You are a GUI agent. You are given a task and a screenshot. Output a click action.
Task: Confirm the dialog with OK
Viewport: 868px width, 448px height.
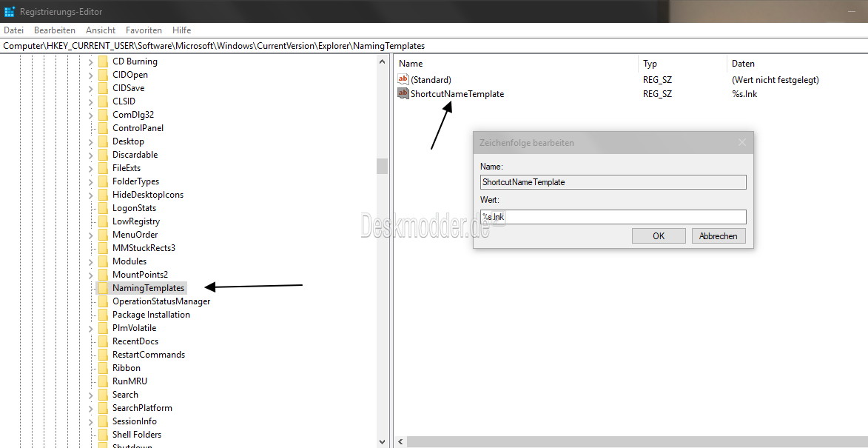(659, 236)
